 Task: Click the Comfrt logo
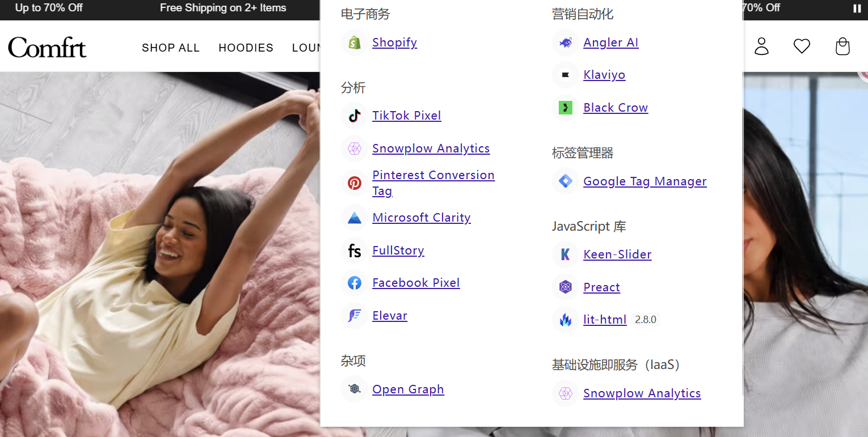[x=47, y=48]
